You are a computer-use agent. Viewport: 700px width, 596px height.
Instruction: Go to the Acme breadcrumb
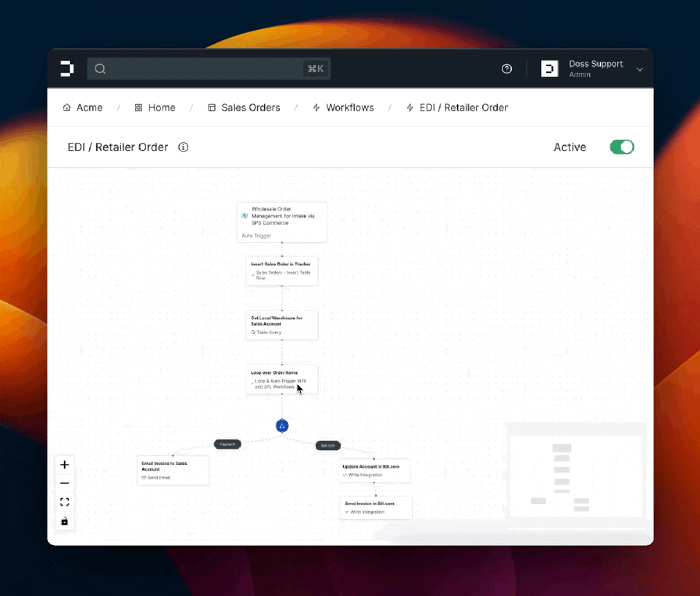82,107
